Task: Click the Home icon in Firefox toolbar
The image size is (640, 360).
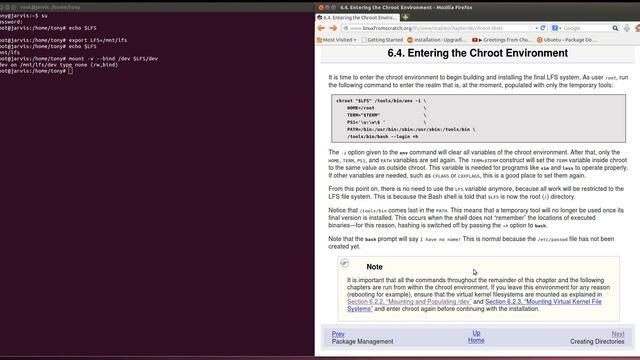Action: pos(637,28)
